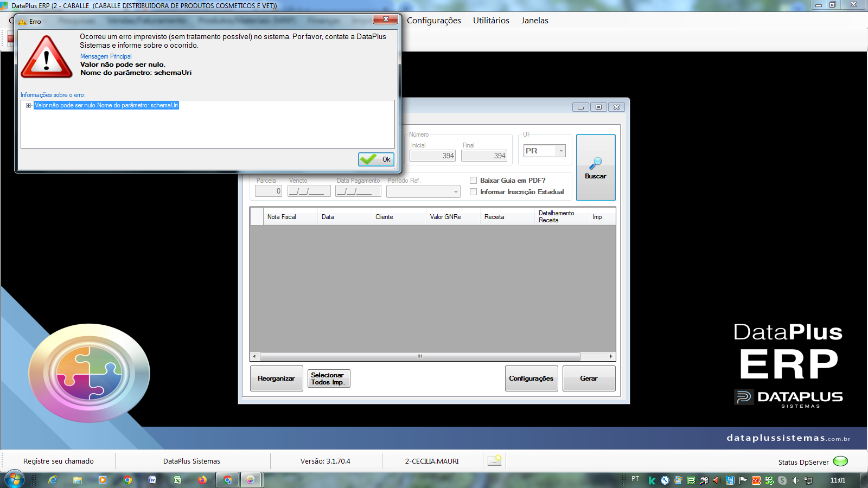This screenshot has height=488, width=868.
Task: Expand the error details tree node
Action: (x=28, y=106)
